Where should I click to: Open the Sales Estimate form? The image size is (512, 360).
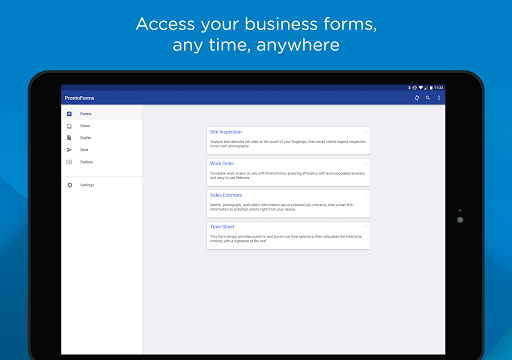click(288, 204)
